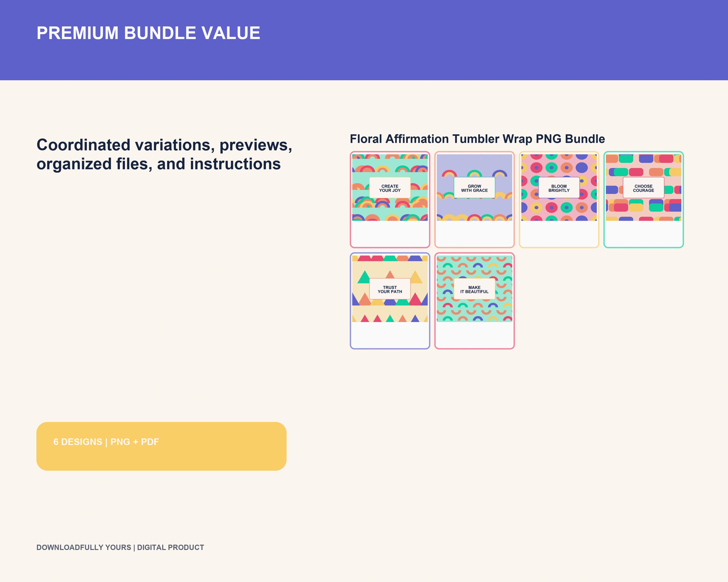
Task: Click the Make It Beautiful text label
Action: coord(474,290)
